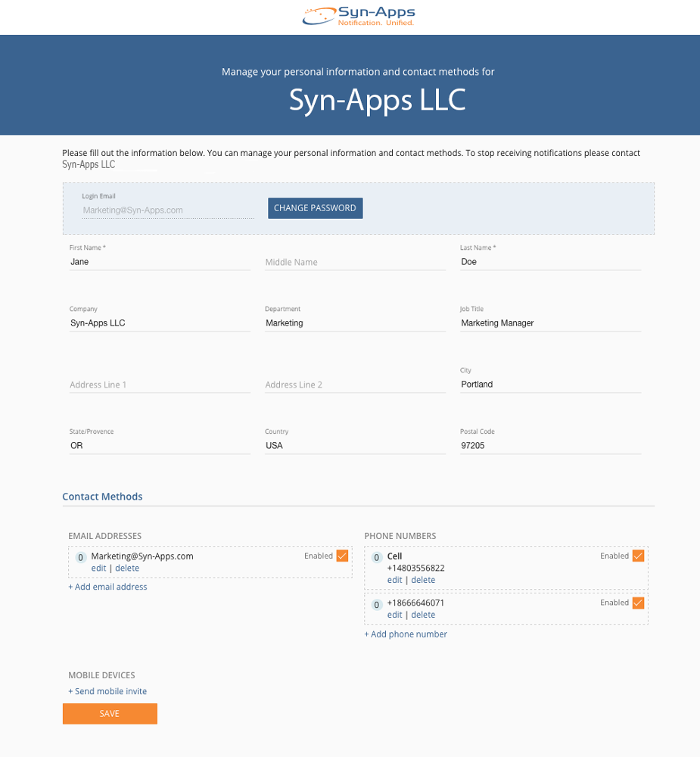Click the Address Line 2 field
Viewport: 700px width, 757px height.
[356, 385]
